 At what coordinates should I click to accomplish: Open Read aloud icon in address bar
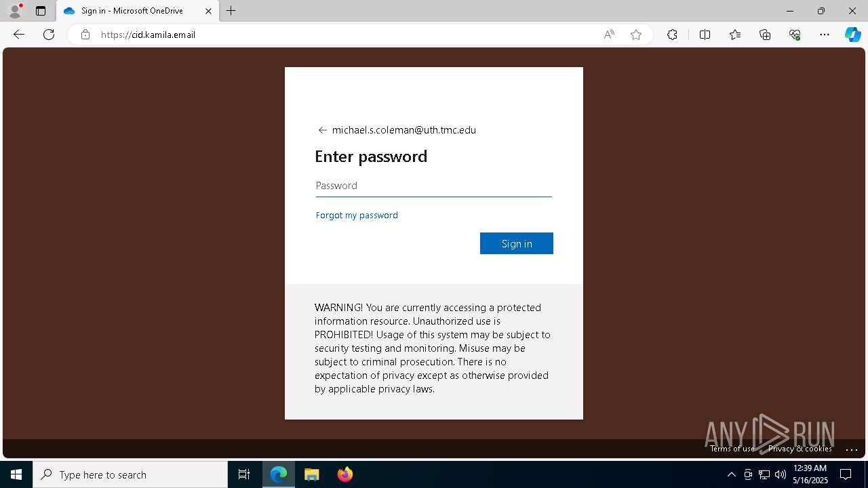pos(609,35)
